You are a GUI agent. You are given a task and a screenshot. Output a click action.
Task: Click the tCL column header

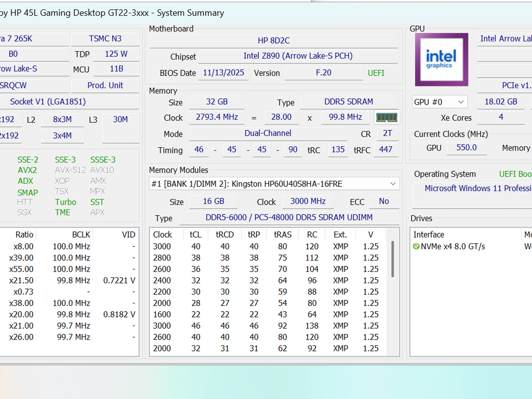(x=196, y=235)
